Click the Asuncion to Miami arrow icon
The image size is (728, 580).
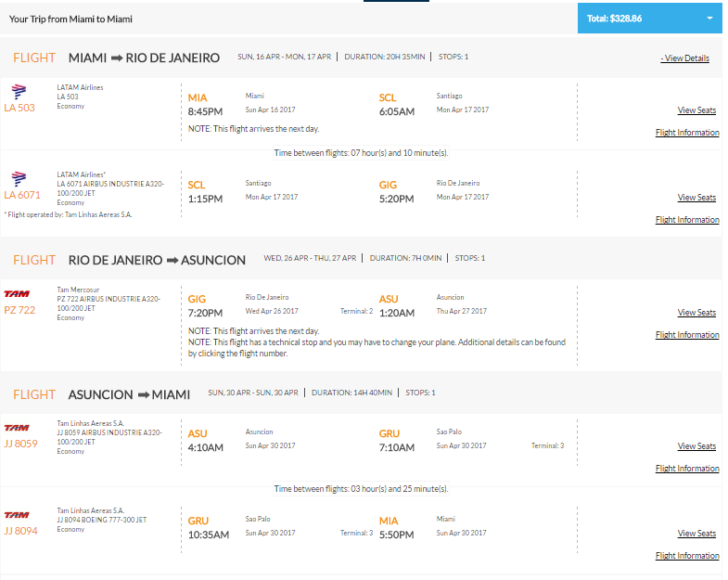(x=144, y=395)
